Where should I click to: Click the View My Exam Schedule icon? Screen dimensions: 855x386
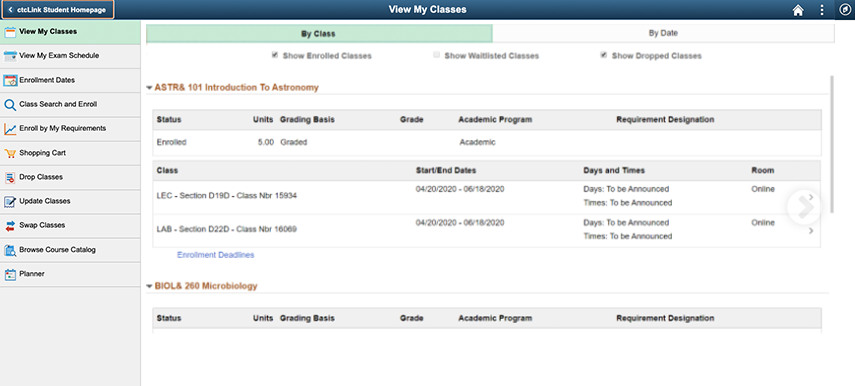tap(10, 56)
